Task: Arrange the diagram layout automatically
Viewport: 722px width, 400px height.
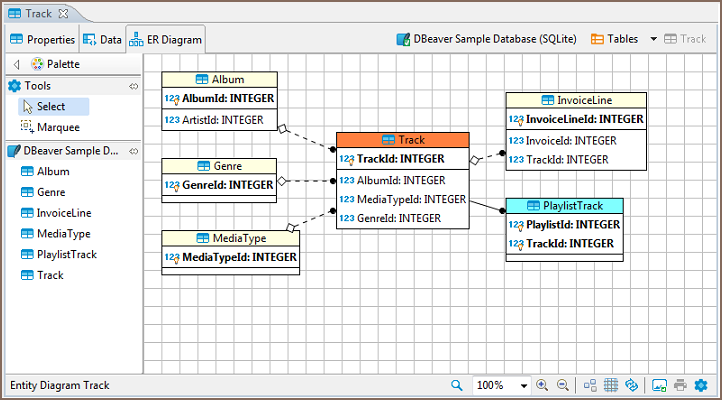Action: [590, 385]
